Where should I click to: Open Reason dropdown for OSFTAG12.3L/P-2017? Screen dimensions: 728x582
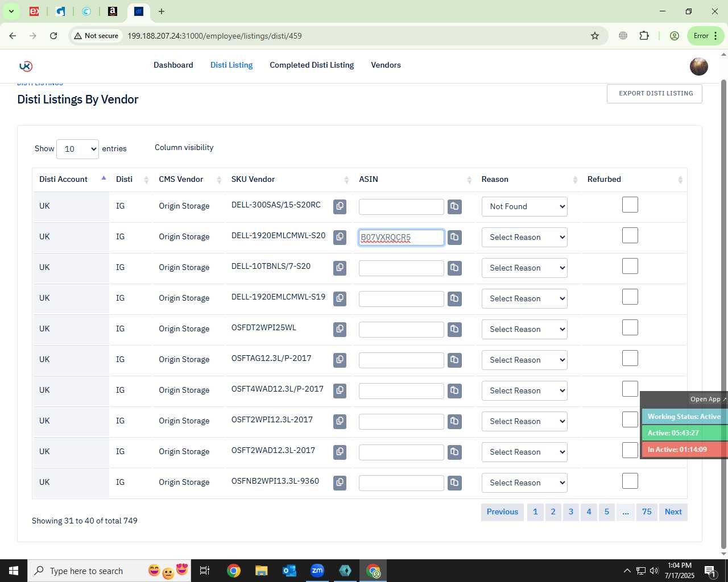pyautogui.click(x=524, y=360)
